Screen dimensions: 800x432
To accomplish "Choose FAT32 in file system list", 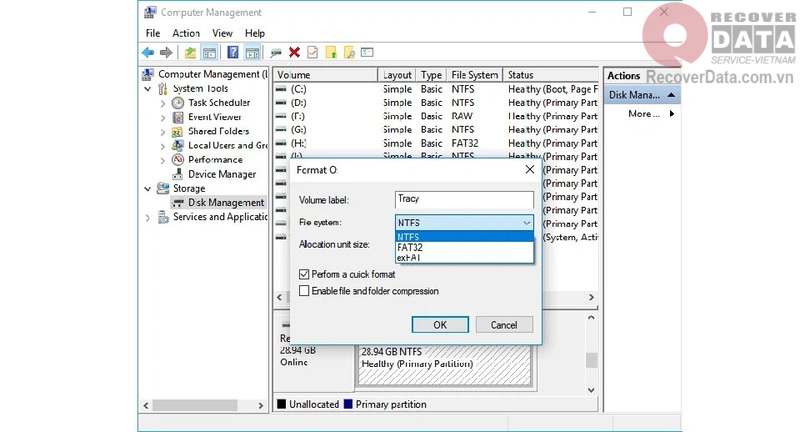I will [x=464, y=247].
